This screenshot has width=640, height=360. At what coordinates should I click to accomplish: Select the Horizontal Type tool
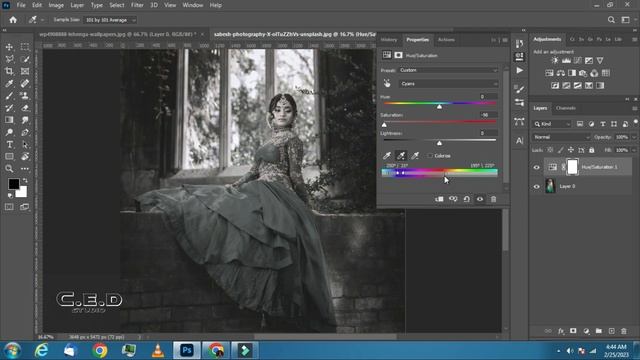coord(9,144)
